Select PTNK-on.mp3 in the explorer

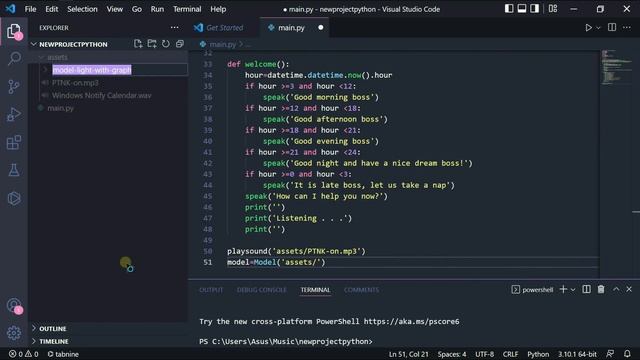point(75,83)
